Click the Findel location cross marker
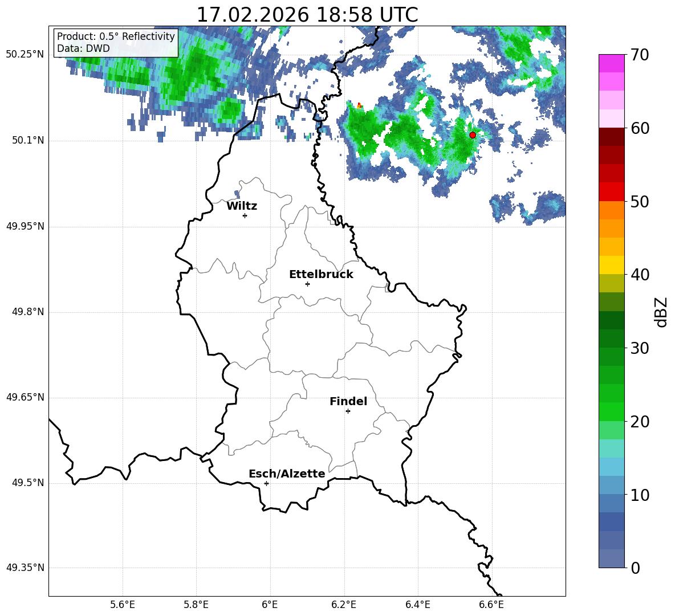675x616 pixels. [348, 411]
